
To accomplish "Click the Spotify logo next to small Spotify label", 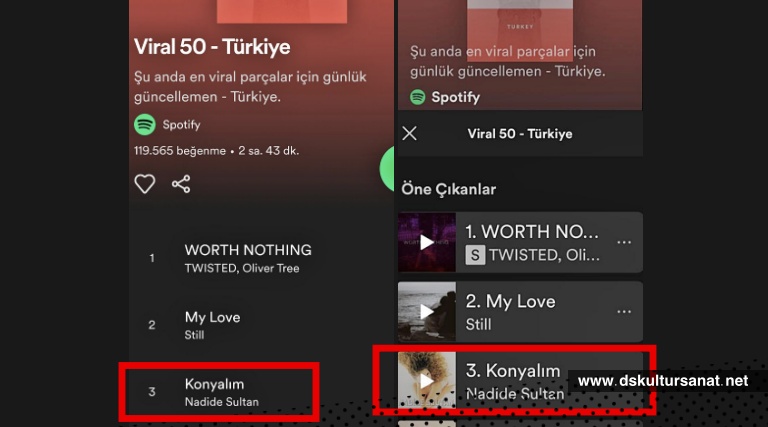I will pyautogui.click(x=145, y=124).
